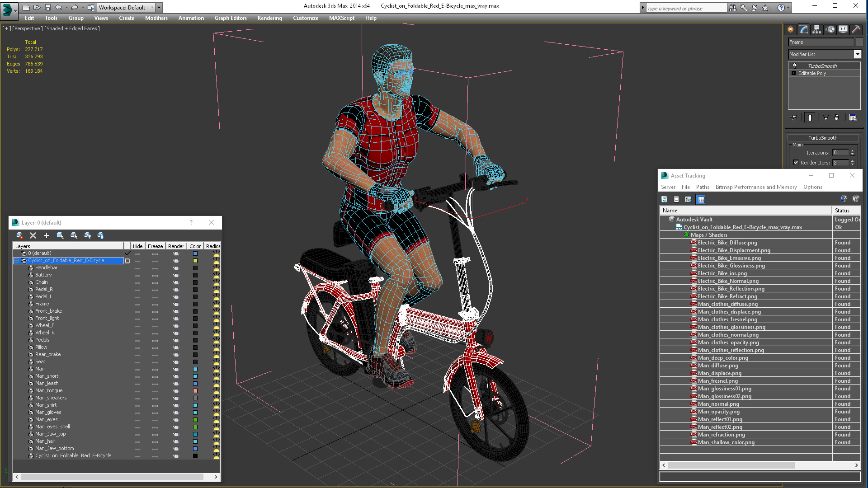
Task: Click the keyword search input field
Action: coord(685,8)
